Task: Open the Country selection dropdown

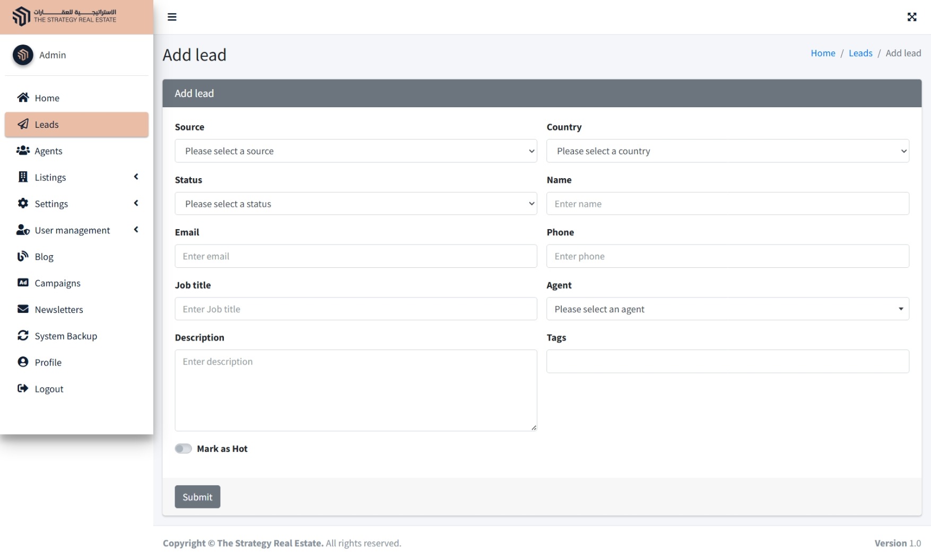Action: [727, 151]
